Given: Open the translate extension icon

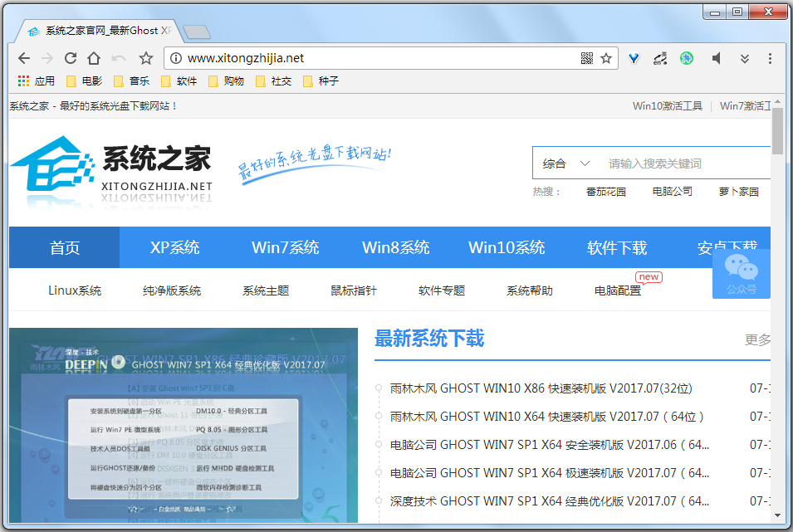Looking at the screenshot, I should (x=660, y=58).
